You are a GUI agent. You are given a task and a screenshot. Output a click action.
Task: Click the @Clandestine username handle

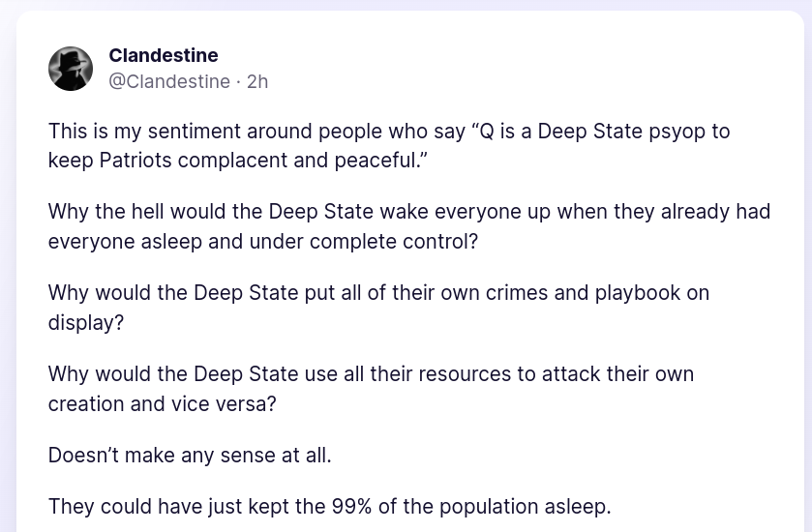(169, 81)
